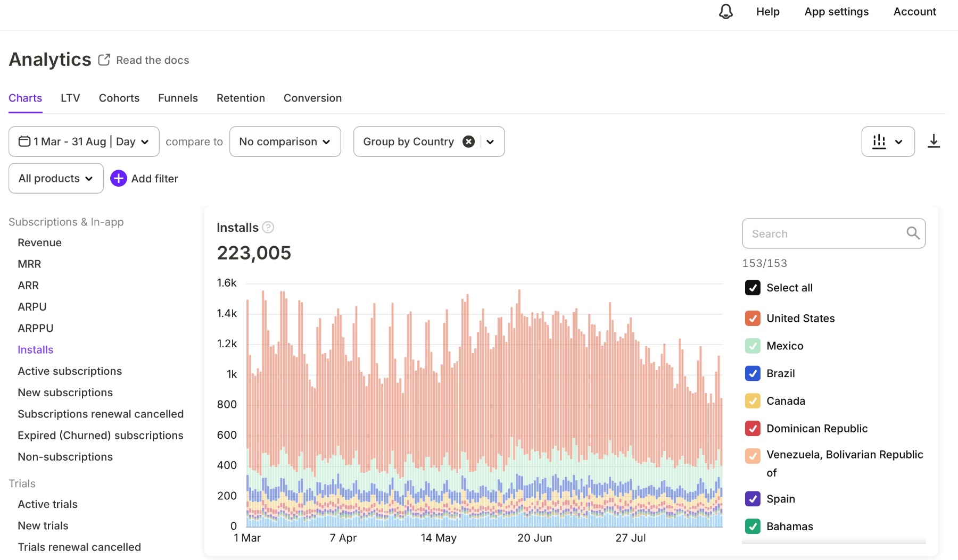Screen dimensions: 958x560
Task: Toggle the Brazil country checkbox
Action: (x=753, y=373)
